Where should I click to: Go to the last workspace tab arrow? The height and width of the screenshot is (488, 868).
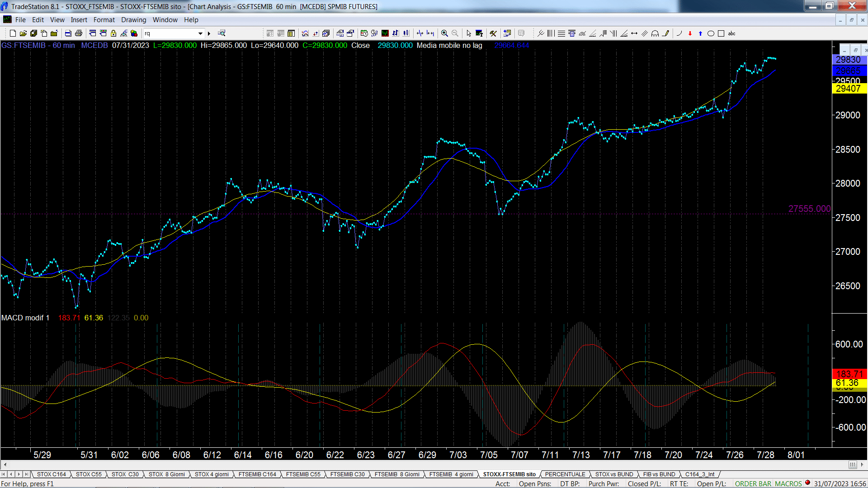point(26,474)
